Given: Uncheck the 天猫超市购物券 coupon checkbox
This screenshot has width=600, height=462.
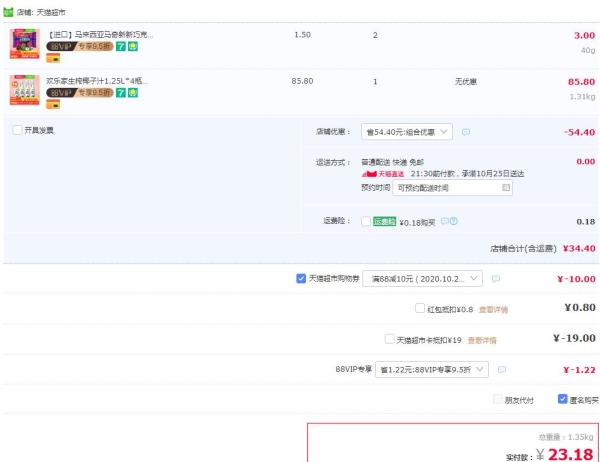Looking at the screenshot, I should [301, 278].
